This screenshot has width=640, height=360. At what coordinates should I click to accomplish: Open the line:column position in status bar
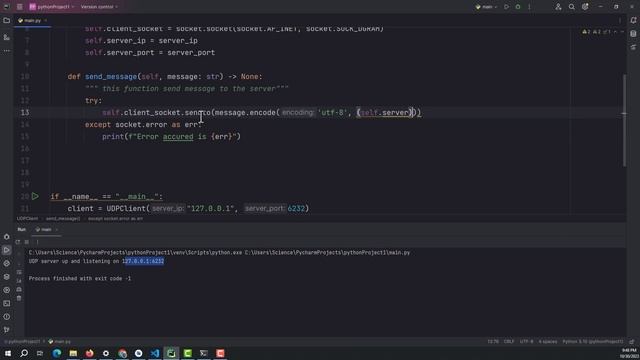(493, 342)
